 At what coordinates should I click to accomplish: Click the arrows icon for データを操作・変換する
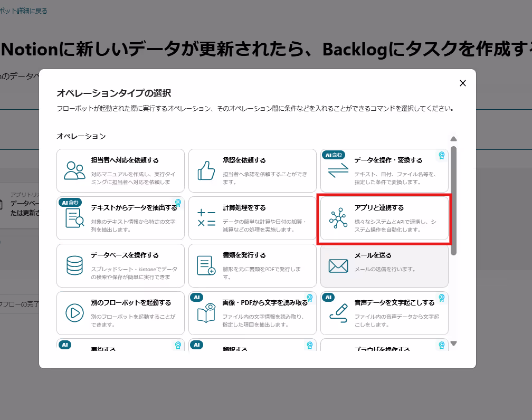(338, 170)
